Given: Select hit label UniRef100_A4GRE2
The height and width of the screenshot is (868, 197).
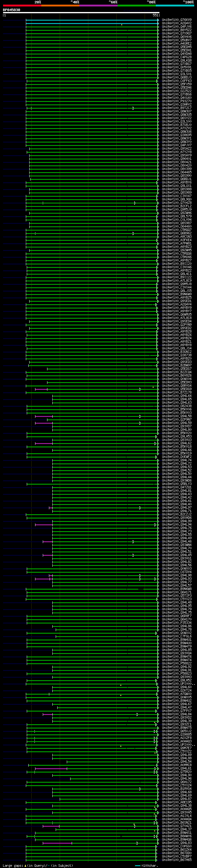Looking at the screenshot, I should point(177,43).
